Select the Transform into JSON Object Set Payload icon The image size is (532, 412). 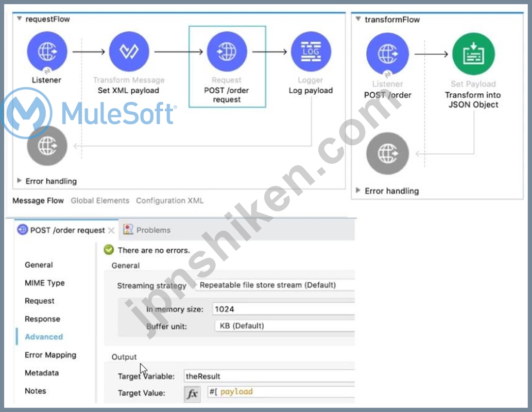point(473,54)
